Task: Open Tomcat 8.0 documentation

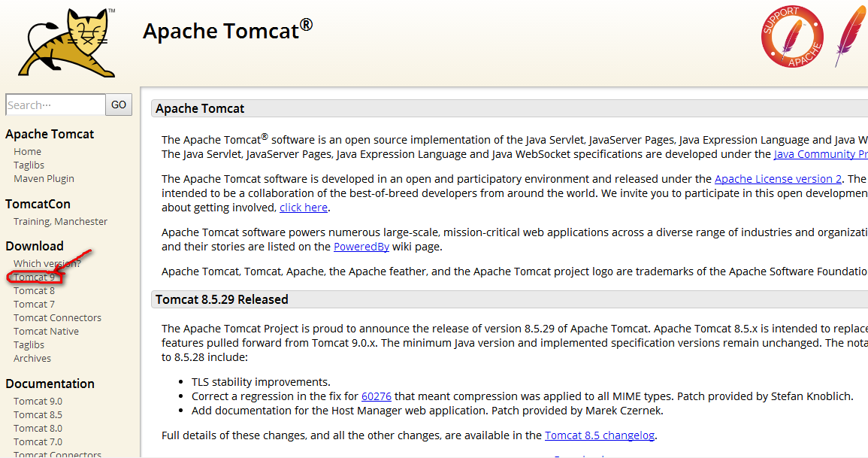Action: point(38,428)
